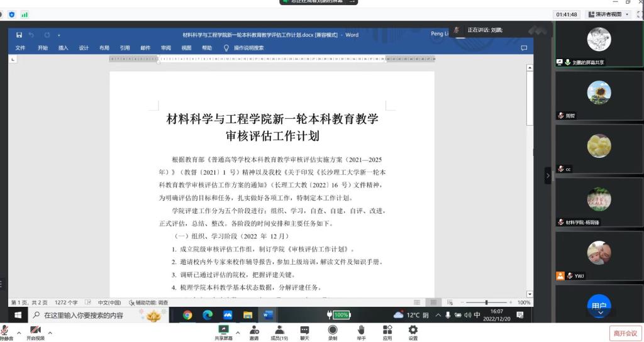Open the 设置 settings gear
This screenshot has height=342, width=644.
pos(413,330)
